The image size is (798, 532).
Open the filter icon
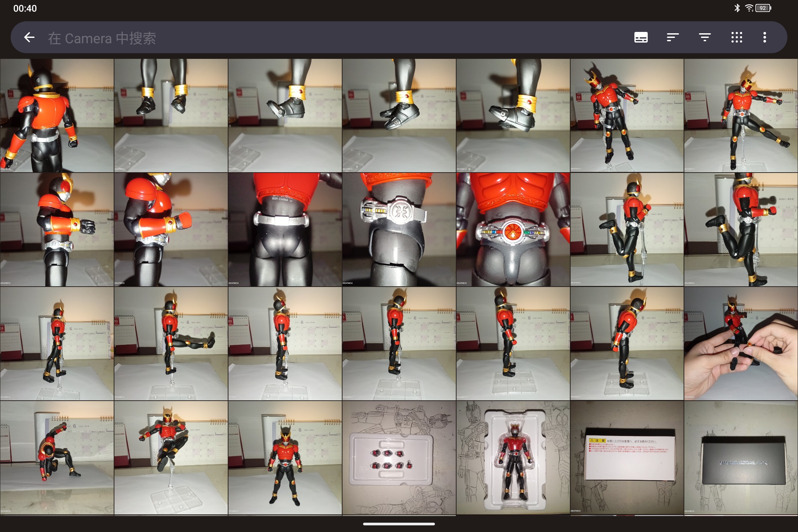(705, 37)
